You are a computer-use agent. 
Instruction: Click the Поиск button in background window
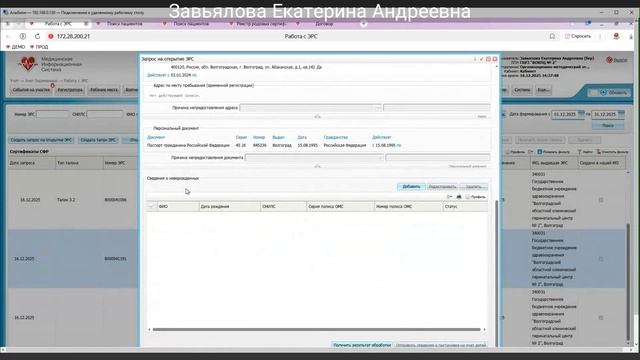pos(608,126)
